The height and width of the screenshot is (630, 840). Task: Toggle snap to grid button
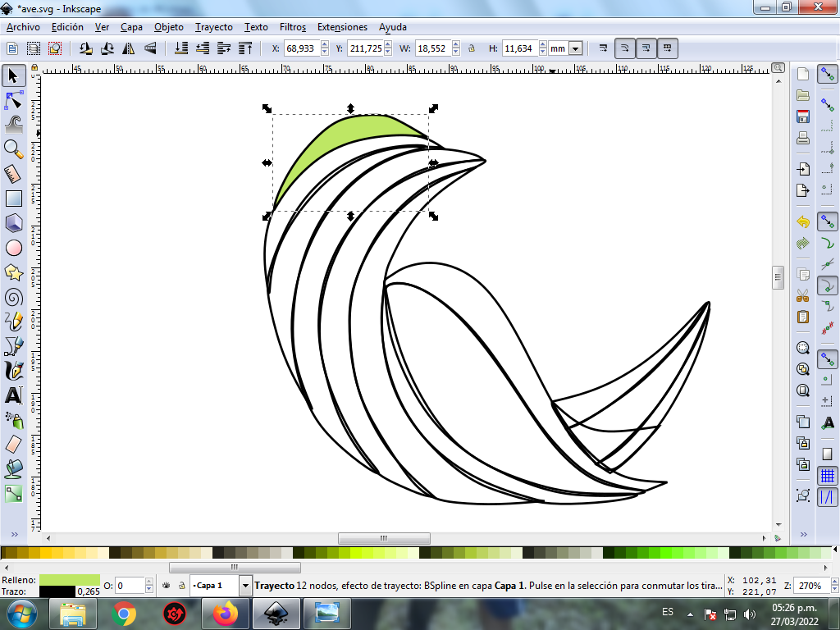point(828,475)
